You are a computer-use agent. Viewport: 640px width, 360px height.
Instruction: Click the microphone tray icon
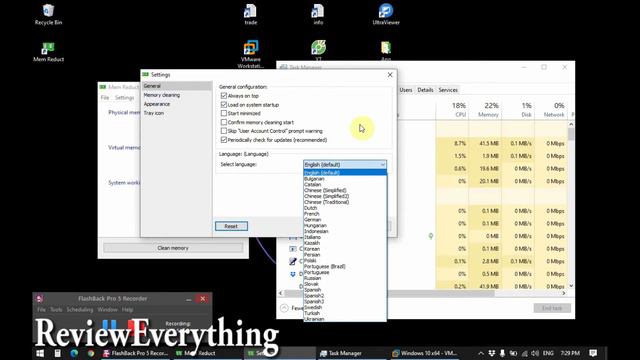click(502, 353)
